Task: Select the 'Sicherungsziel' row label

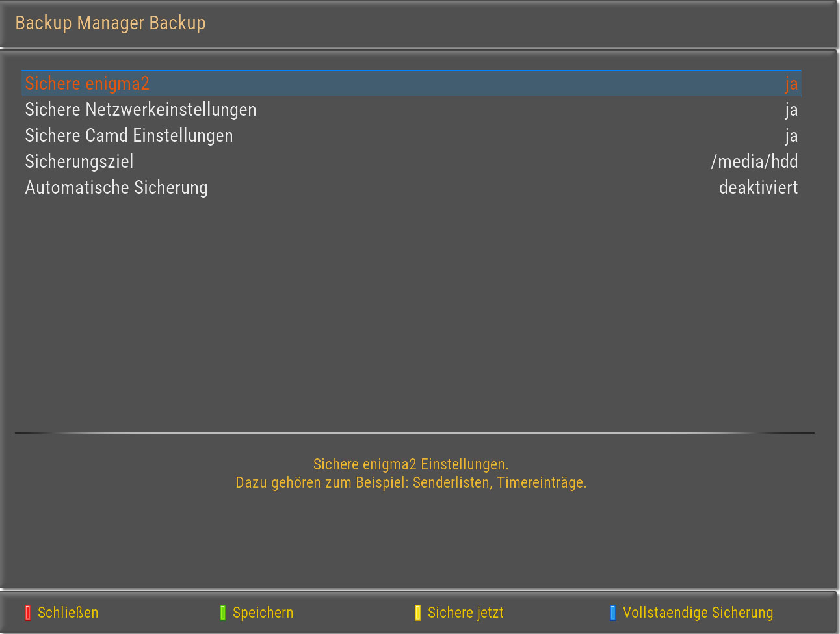Action: (79, 162)
